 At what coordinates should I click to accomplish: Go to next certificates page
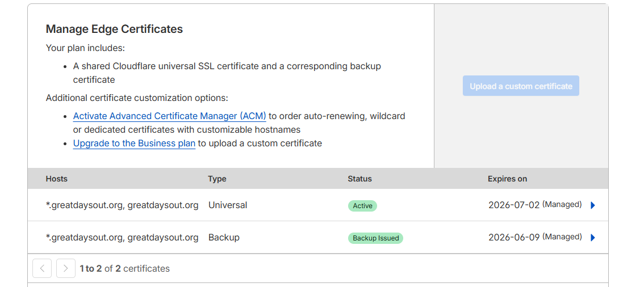click(66, 268)
